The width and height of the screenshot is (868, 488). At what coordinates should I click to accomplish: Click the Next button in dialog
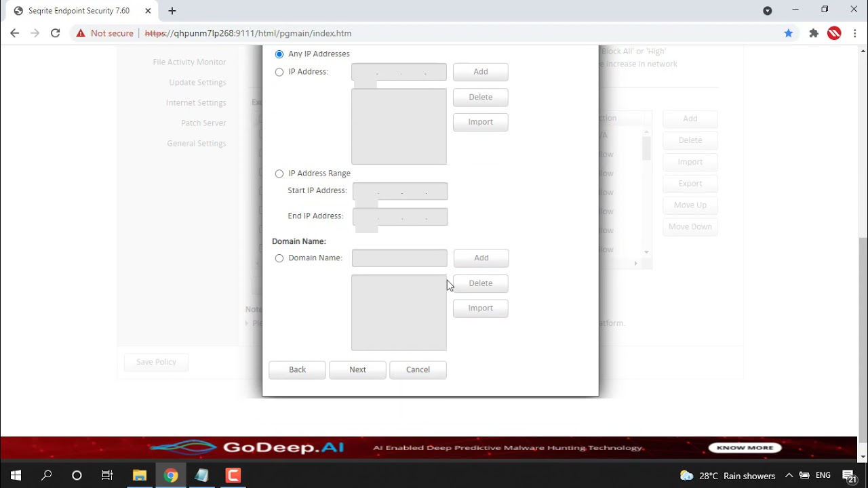(357, 370)
